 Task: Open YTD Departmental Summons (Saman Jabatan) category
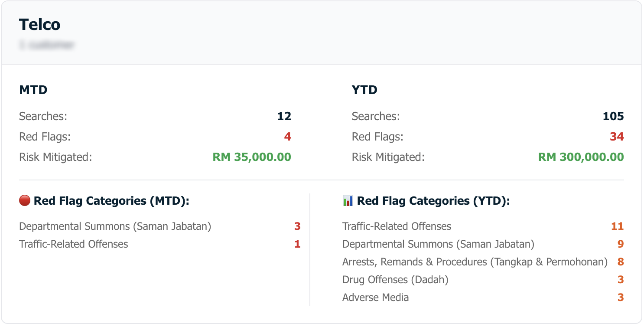pyautogui.click(x=483, y=244)
